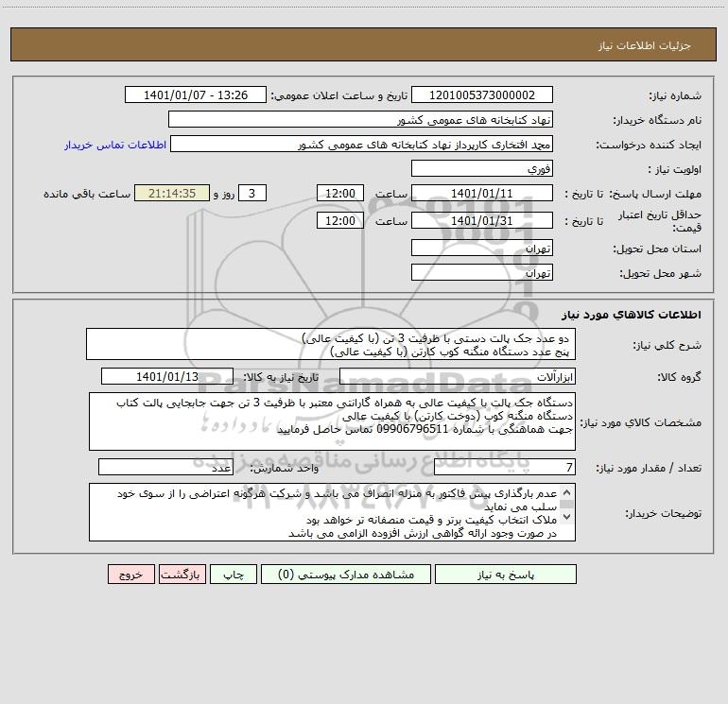Image resolution: width=728 pixels, height=704 pixels.
Task: Click استان محل تحویل field تهران
Action: [482, 248]
